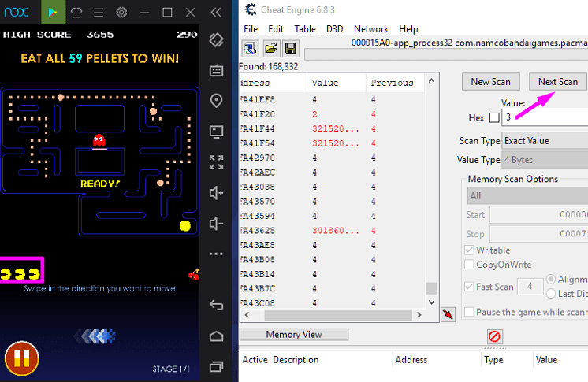Select result row FA43628
Screen dimensions: 588x382
pos(332,231)
